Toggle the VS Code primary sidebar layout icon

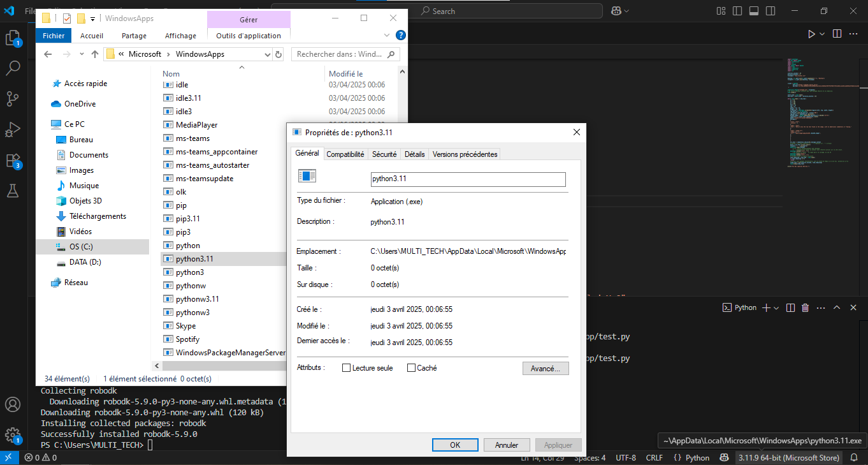[x=737, y=11]
